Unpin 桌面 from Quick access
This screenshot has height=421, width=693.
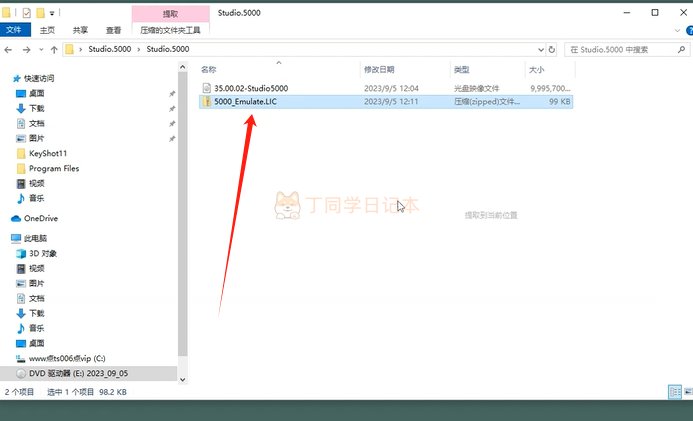click(172, 94)
